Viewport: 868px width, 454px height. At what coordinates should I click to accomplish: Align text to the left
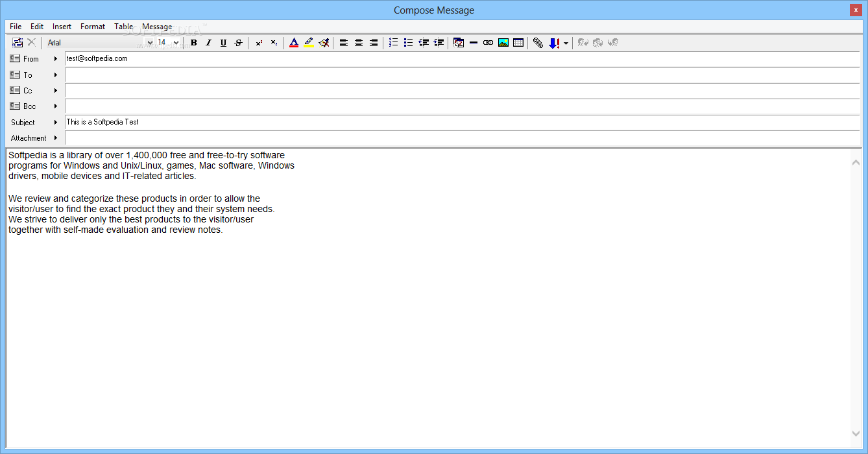coord(344,43)
